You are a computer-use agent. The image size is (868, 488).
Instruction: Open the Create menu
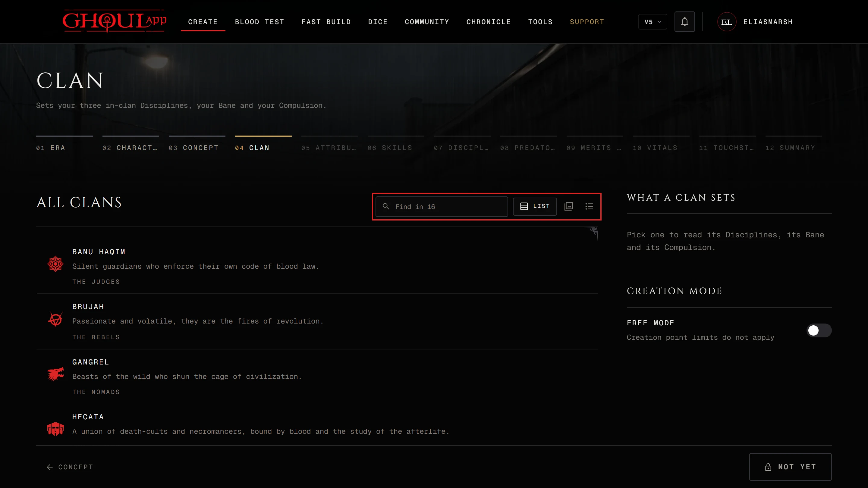pyautogui.click(x=203, y=22)
